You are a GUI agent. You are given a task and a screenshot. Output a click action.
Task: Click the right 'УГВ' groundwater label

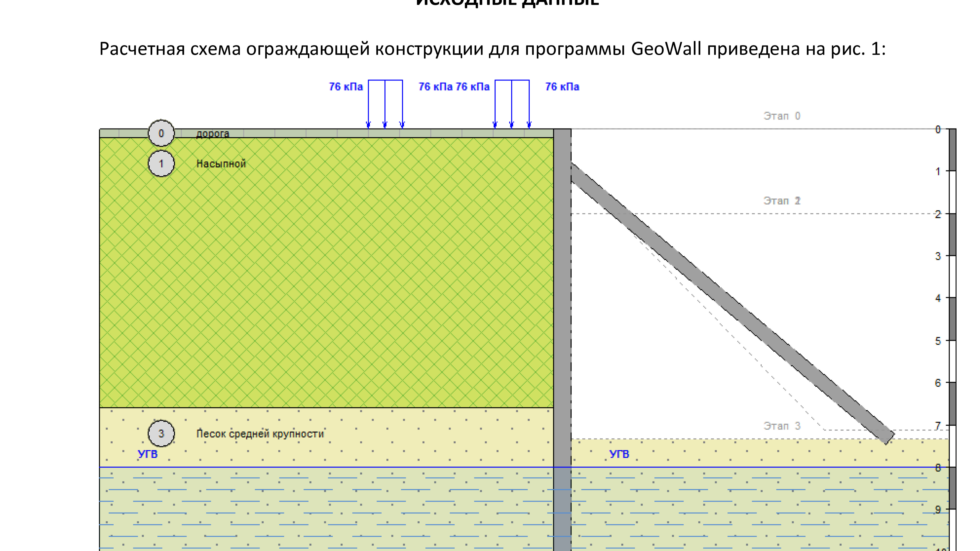tap(619, 454)
